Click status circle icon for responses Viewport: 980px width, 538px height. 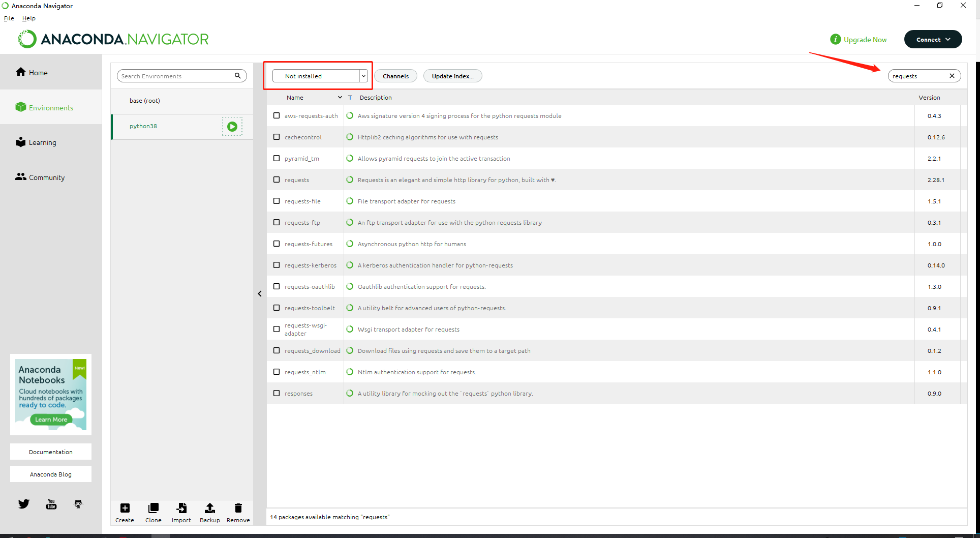click(x=350, y=393)
